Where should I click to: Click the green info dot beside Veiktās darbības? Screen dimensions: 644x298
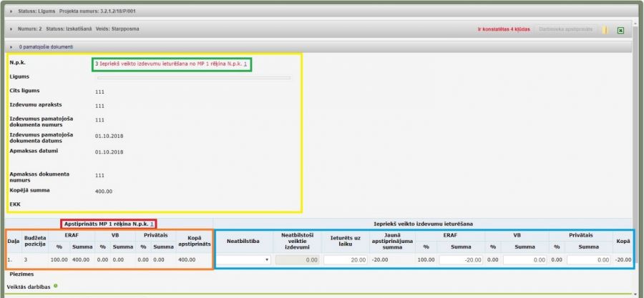pos(55,286)
